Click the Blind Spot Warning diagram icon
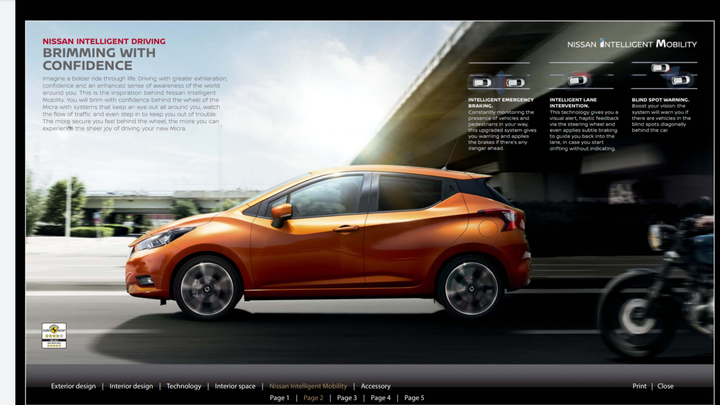Image resolution: width=720 pixels, height=405 pixels. pos(664,75)
